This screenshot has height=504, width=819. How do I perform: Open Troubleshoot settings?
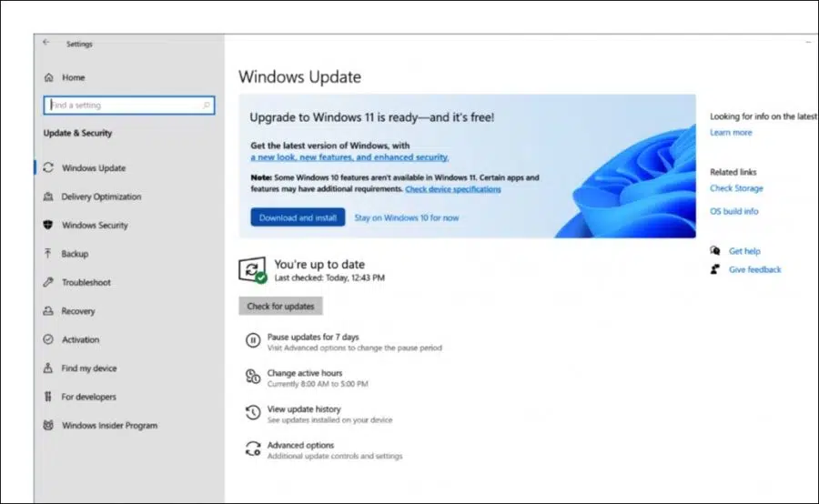click(86, 282)
